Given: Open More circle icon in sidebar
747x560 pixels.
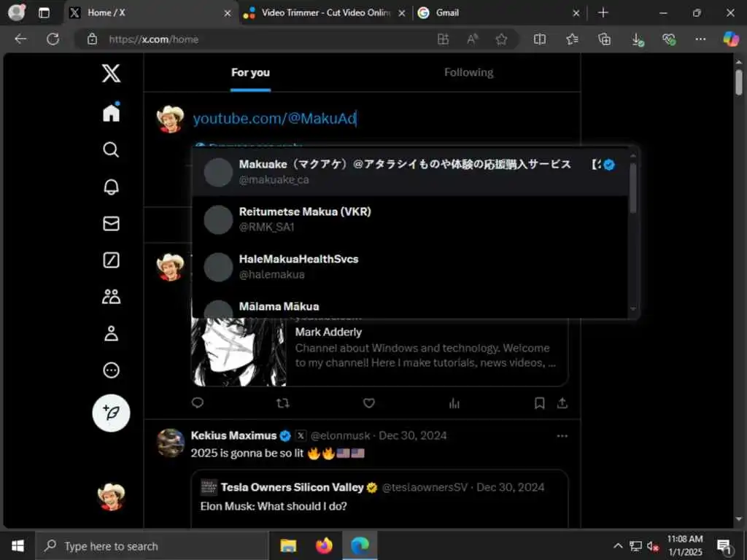Looking at the screenshot, I should [x=111, y=370].
